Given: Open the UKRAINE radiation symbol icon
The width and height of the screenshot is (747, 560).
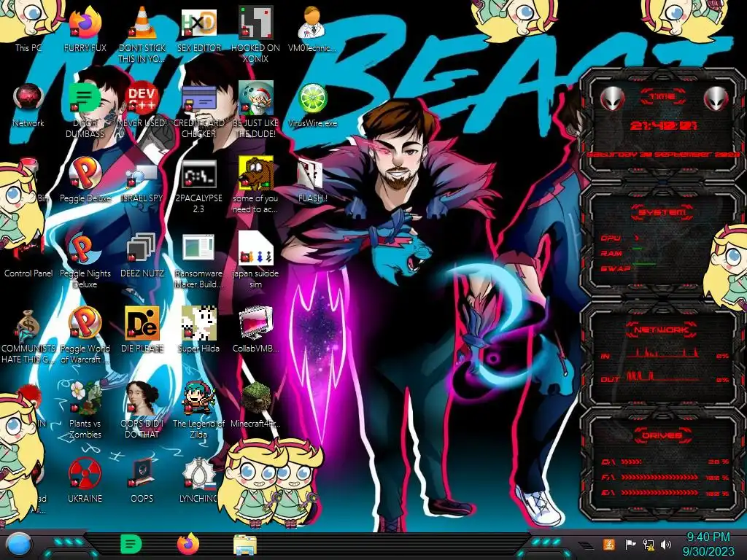Looking at the screenshot, I should [x=85, y=481].
